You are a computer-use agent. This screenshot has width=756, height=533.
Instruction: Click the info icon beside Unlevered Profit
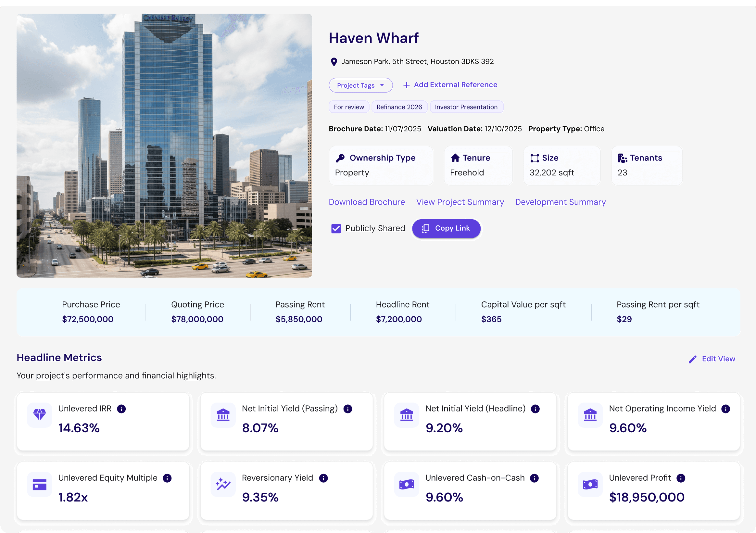click(x=681, y=478)
